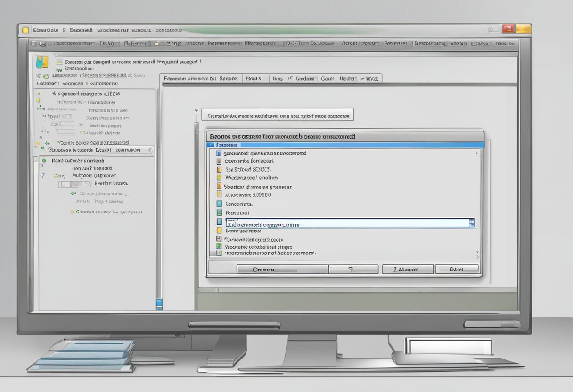This screenshot has width=573, height=392.
Task: Select the yellow radio bullet beside "Cinotao" entry
Action: tap(72, 212)
